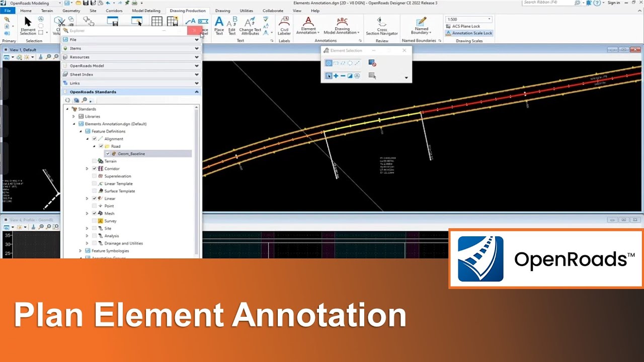Expand Element Selection extended settings arrow
Viewport: 644px width, 362px height.
pos(406,78)
